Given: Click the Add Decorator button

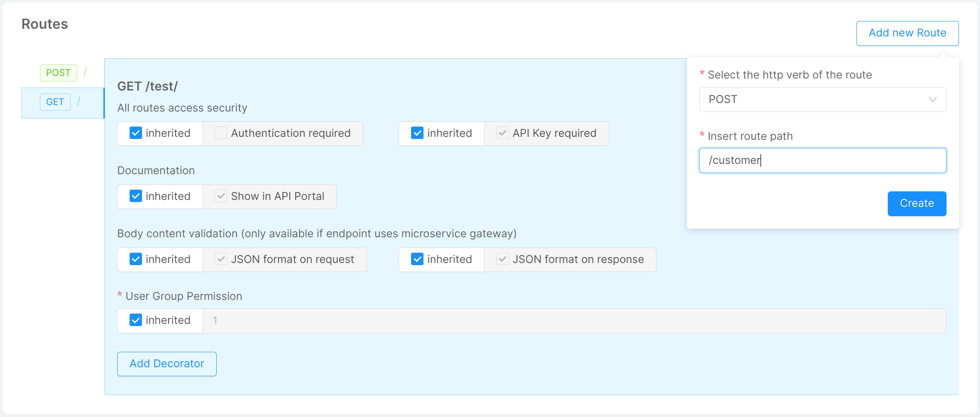Looking at the screenshot, I should (x=166, y=364).
